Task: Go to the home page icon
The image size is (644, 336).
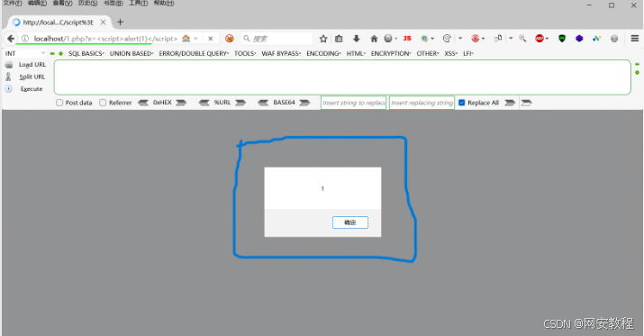Action: pos(374,39)
